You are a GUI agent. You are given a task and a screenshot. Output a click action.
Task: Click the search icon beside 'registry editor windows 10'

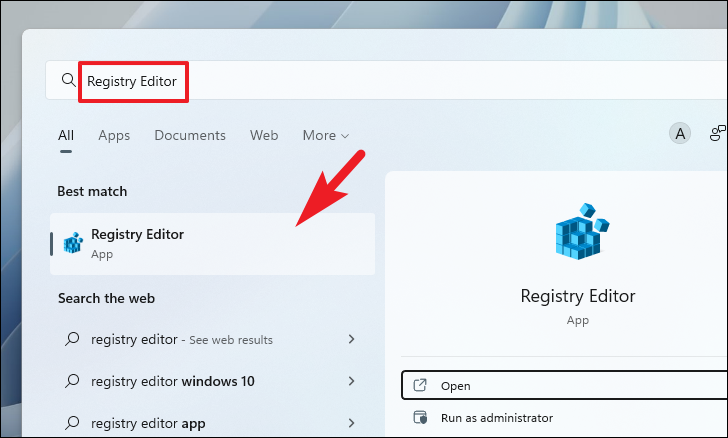click(x=72, y=381)
